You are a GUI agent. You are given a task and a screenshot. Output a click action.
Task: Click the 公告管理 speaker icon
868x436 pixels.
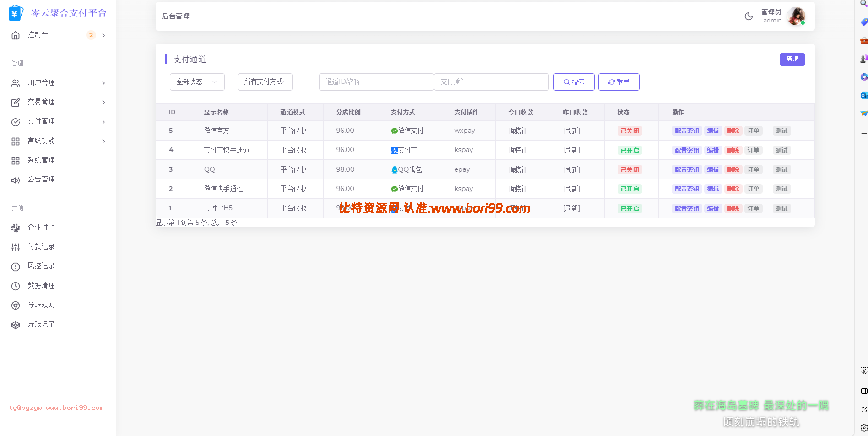16,180
